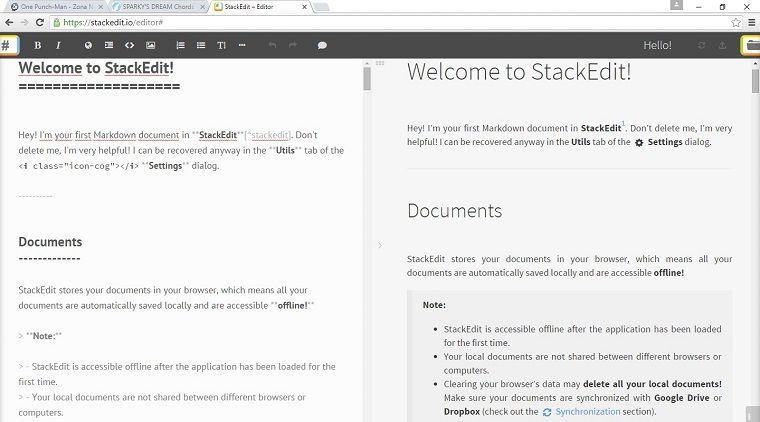Image resolution: width=760 pixels, height=422 pixels.
Task: Insert horizontal rule from toolbar
Action: [x=242, y=46]
